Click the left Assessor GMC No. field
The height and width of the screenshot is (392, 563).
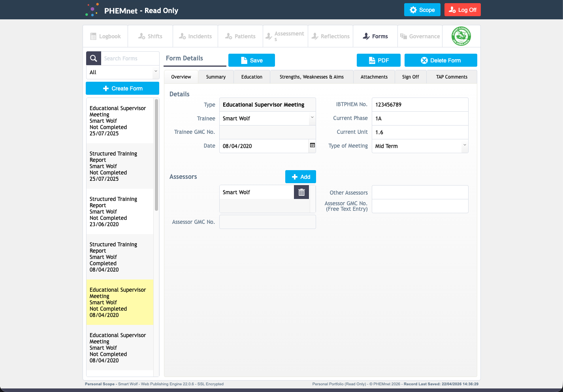click(x=267, y=222)
